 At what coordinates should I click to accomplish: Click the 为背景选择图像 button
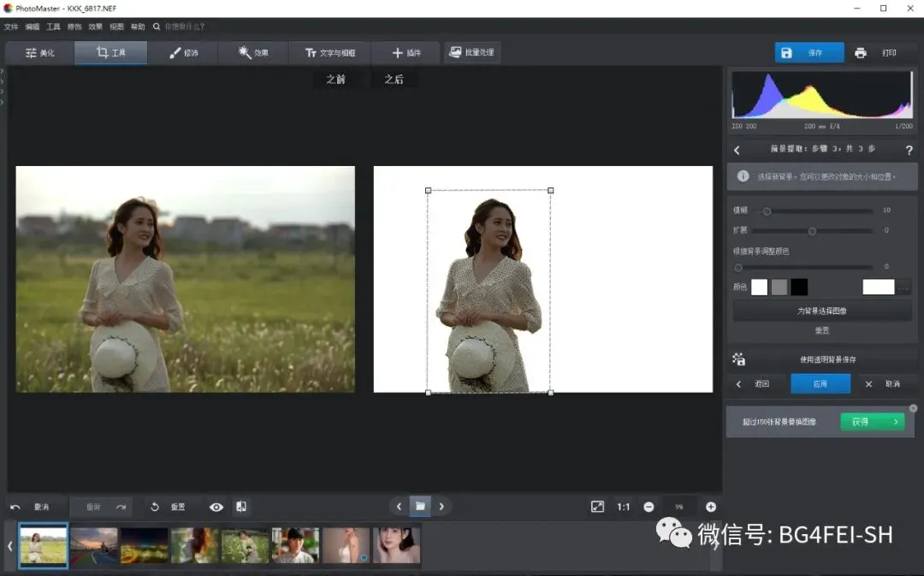821,312
